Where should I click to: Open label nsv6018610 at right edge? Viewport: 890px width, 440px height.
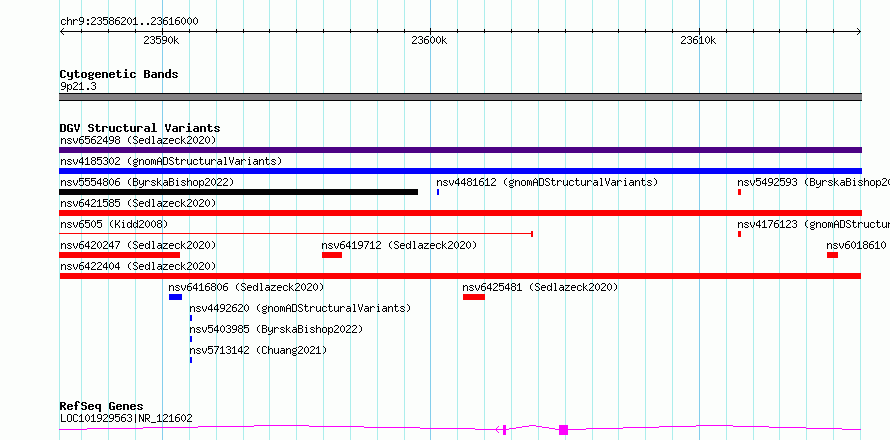[x=857, y=245]
